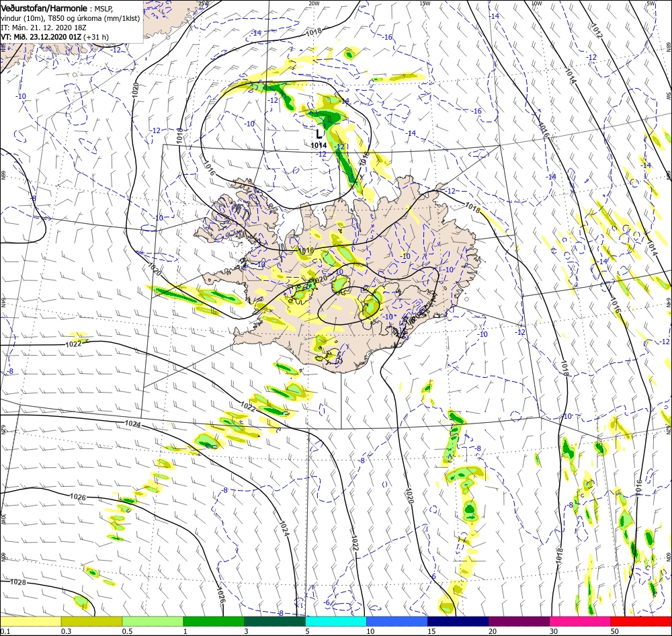This screenshot has width=672, height=636.
Task: Select the legend value 3 below the color bar
Action: point(246,631)
